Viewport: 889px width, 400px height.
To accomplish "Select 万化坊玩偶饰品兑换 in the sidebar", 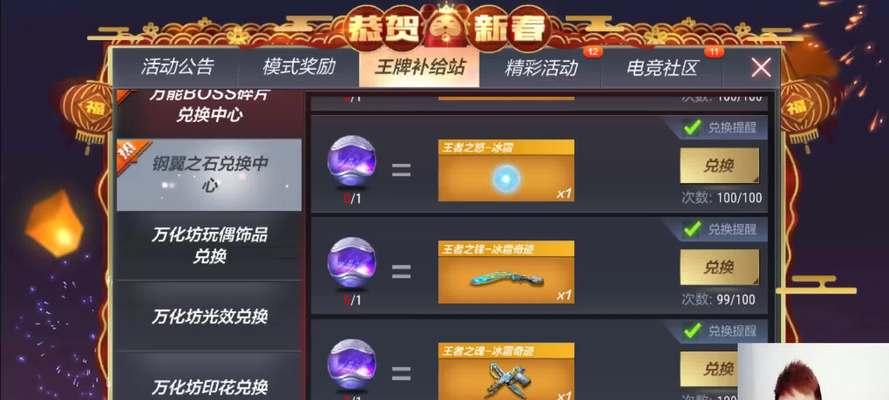I will click(209, 245).
